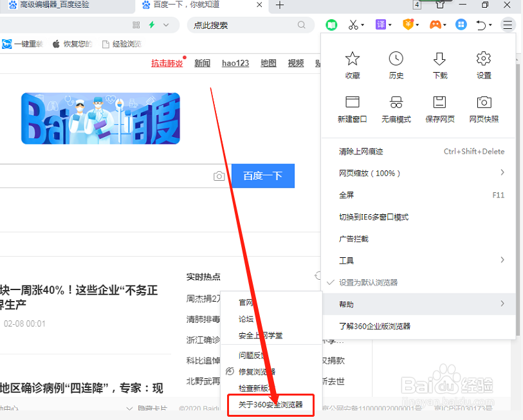The height and width of the screenshot is (420, 523).
Task: Click the camera image search icon
Action: pyautogui.click(x=219, y=176)
